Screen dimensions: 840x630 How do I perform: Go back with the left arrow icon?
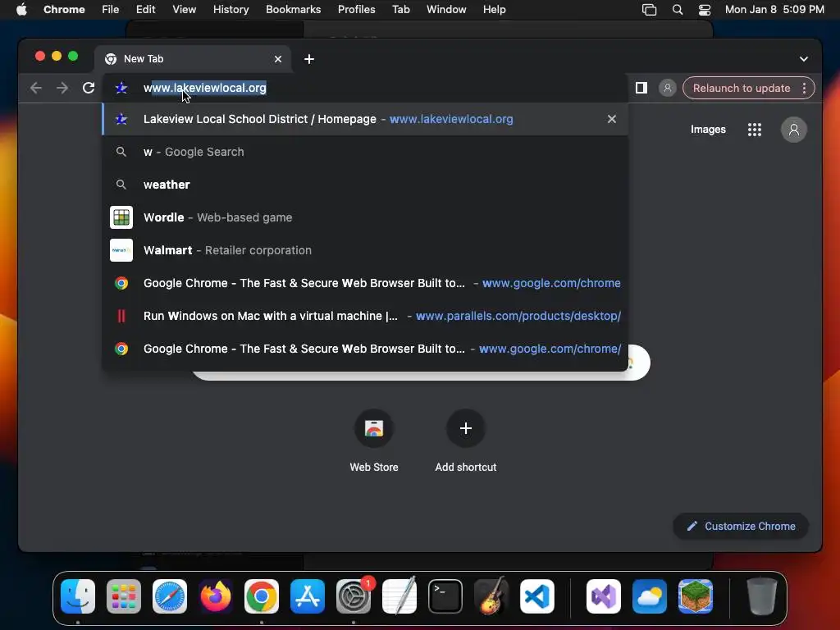[36, 88]
